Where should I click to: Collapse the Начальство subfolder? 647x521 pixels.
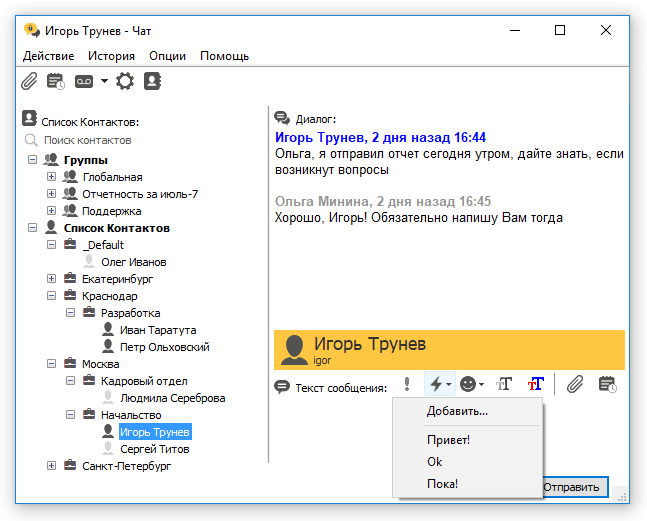(71, 414)
